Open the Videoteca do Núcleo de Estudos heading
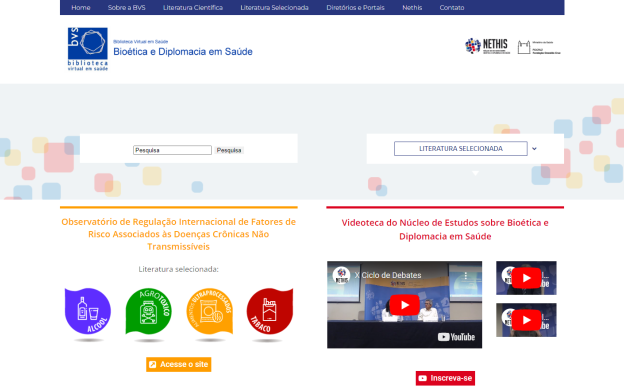Viewport: 624px width, 390px height. coord(445,229)
